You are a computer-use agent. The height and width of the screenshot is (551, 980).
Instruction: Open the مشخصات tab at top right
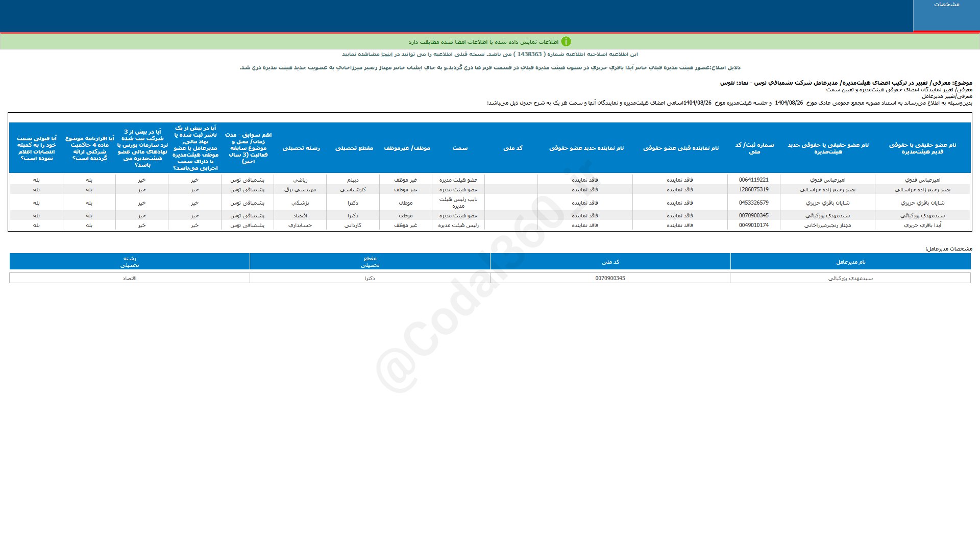(x=946, y=5)
